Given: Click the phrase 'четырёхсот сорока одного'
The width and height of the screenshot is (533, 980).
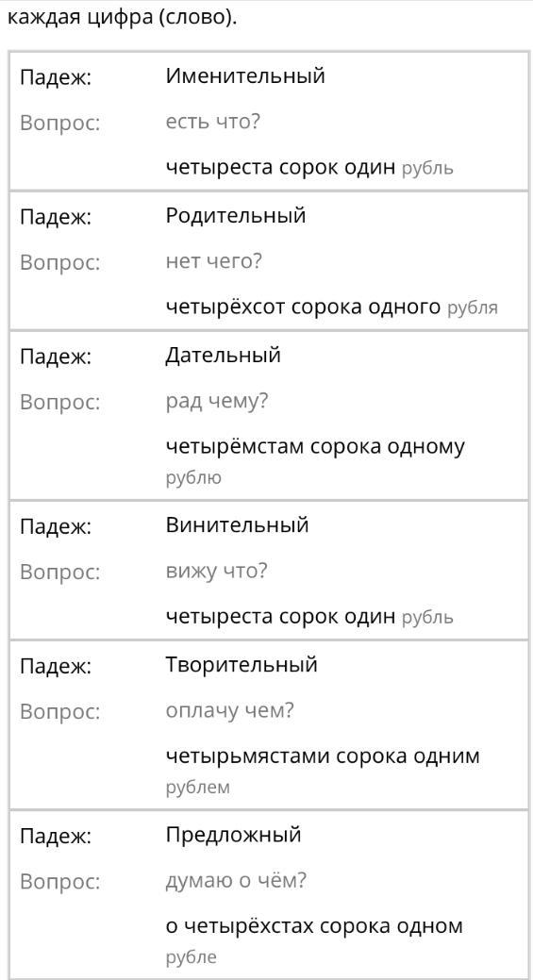Looking at the screenshot, I should (304, 307).
